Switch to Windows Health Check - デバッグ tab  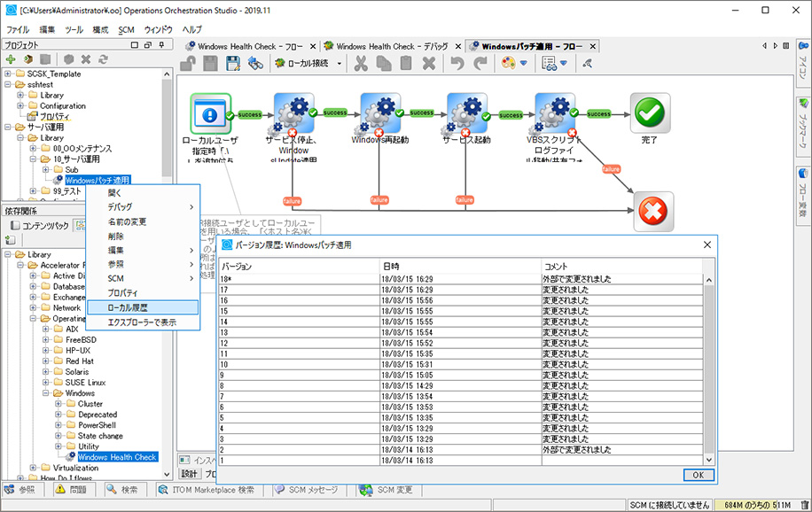(390, 45)
